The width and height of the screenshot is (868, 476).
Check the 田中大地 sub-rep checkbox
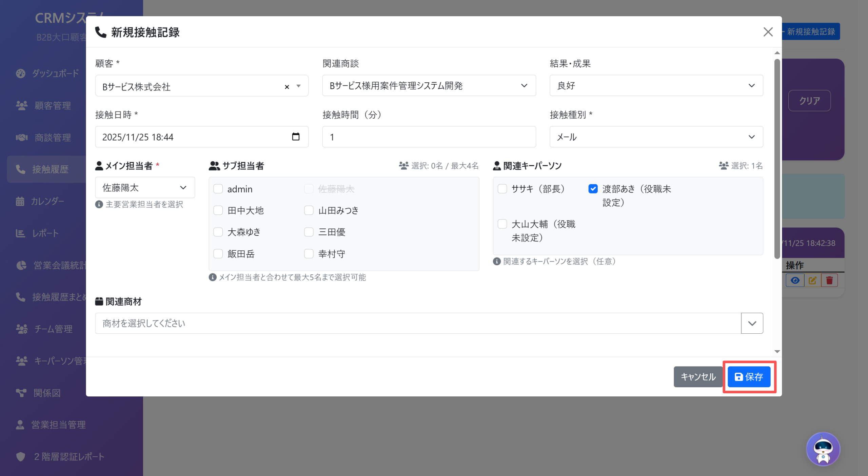218,210
